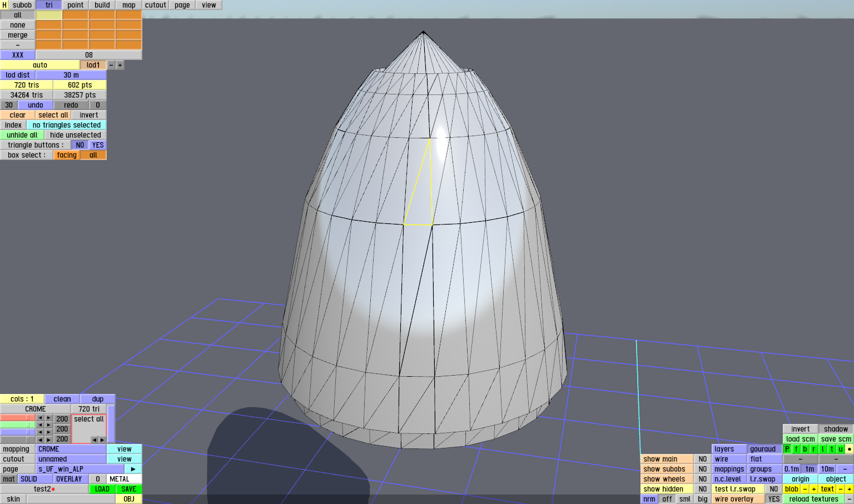
Task: Adjust the blue colour slider
Action: (18, 432)
